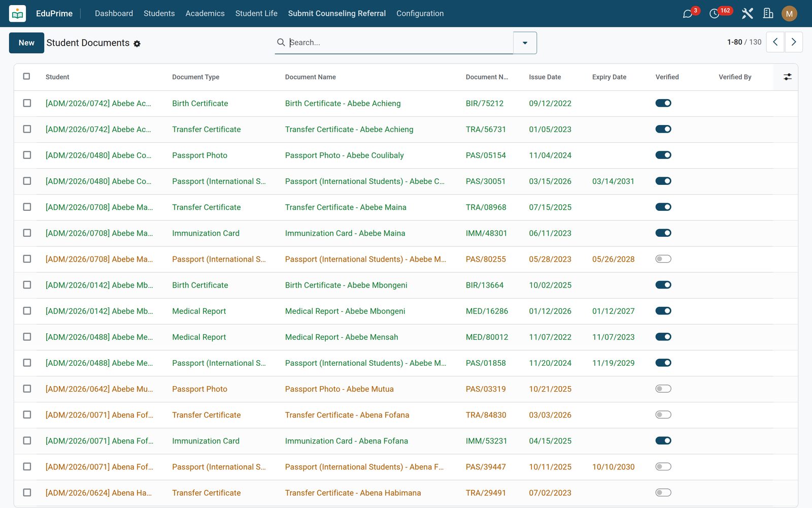812x508 pixels.
Task: Select the Immunization Card - Abebe Maina row checkbox
Action: click(27, 233)
